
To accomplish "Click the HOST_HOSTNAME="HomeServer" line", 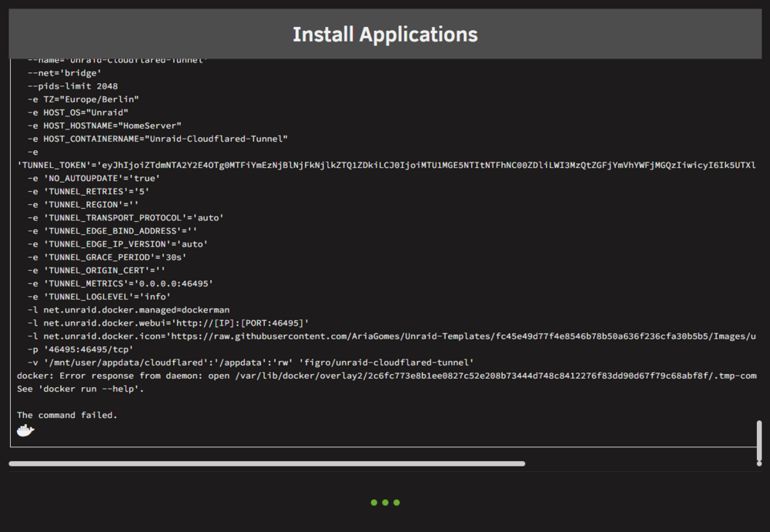I will pyautogui.click(x=104, y=125).
